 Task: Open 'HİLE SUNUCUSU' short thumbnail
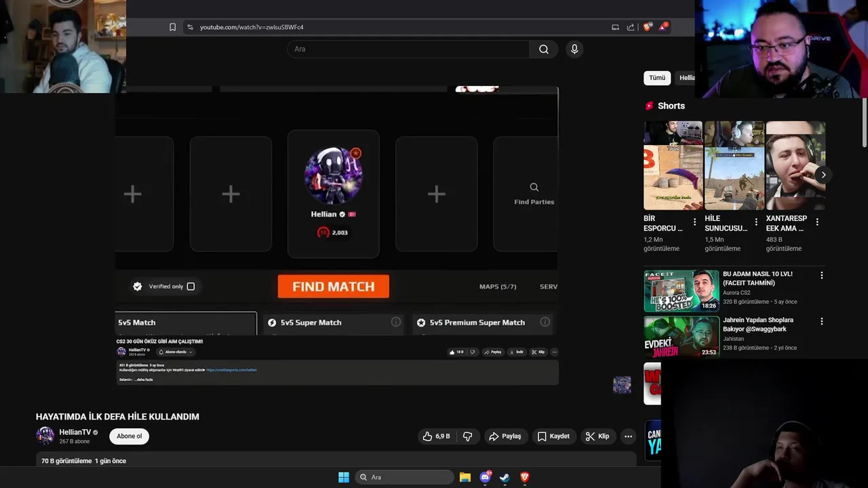(734, 165)
